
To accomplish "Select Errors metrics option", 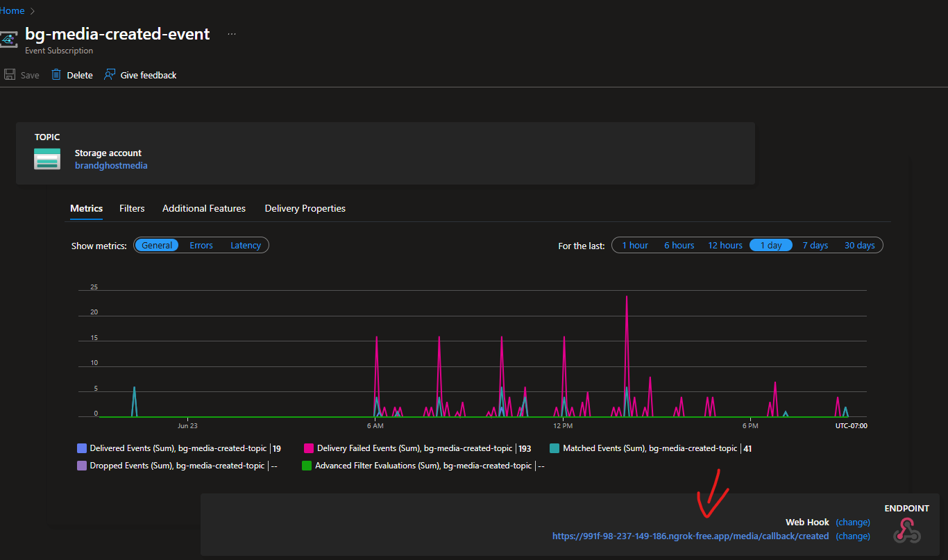I will pos(201,245).
